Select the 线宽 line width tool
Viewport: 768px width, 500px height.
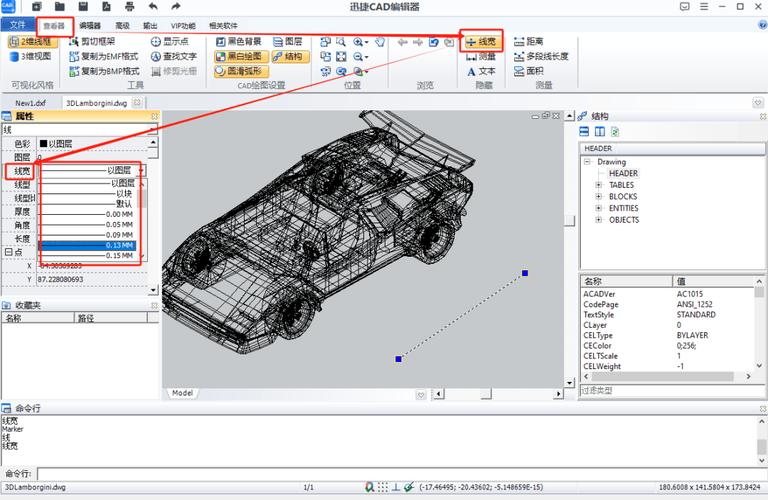(482, 42)
